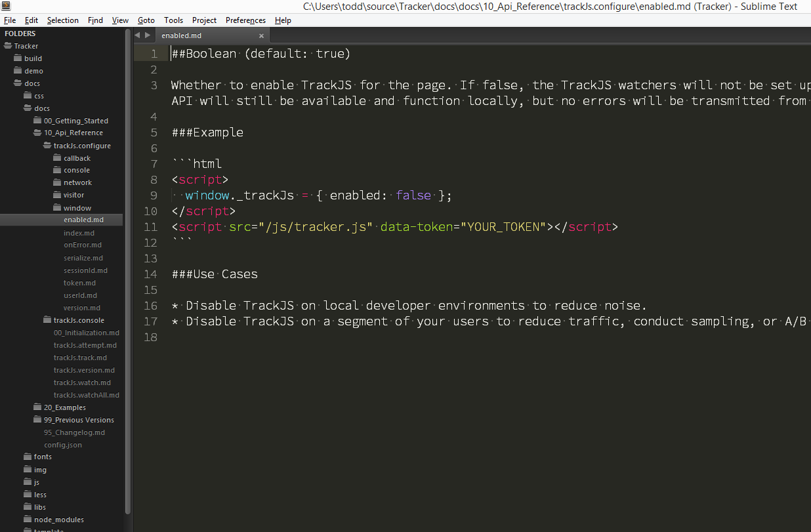Open version.md from the sidebar

pos(82,308)
